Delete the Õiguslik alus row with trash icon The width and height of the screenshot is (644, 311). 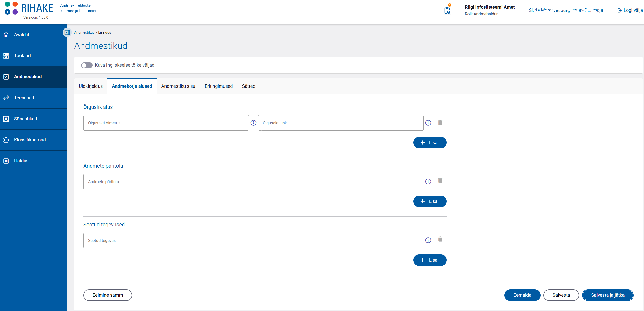(x=440, y=123)
